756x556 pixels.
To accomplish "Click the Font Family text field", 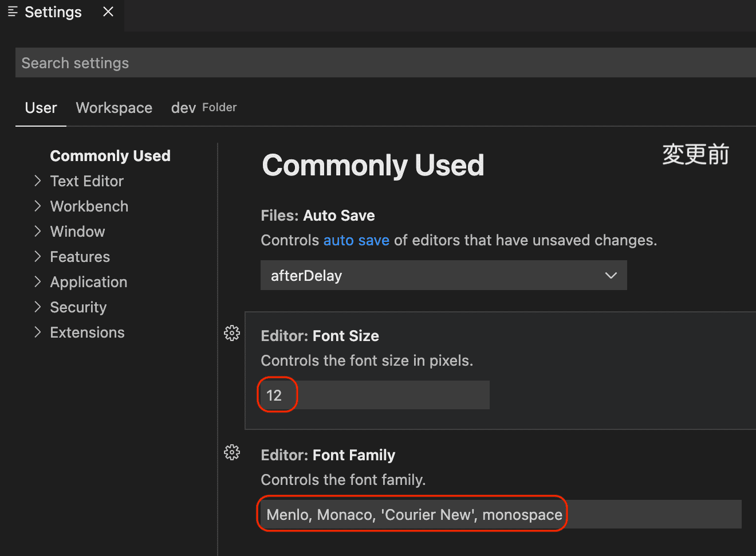I will 501,515.
